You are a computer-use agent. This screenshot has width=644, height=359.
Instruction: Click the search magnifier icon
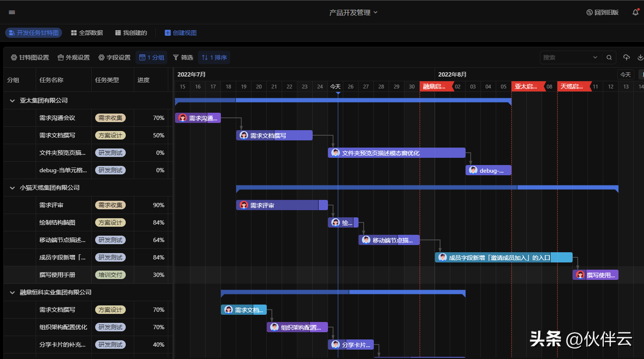click(x=609, y=57)
